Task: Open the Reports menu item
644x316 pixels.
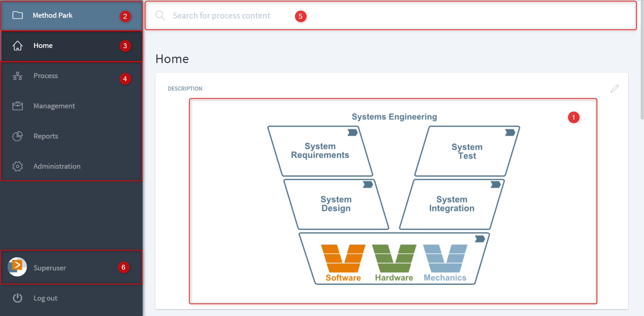Action: (46, 136)
